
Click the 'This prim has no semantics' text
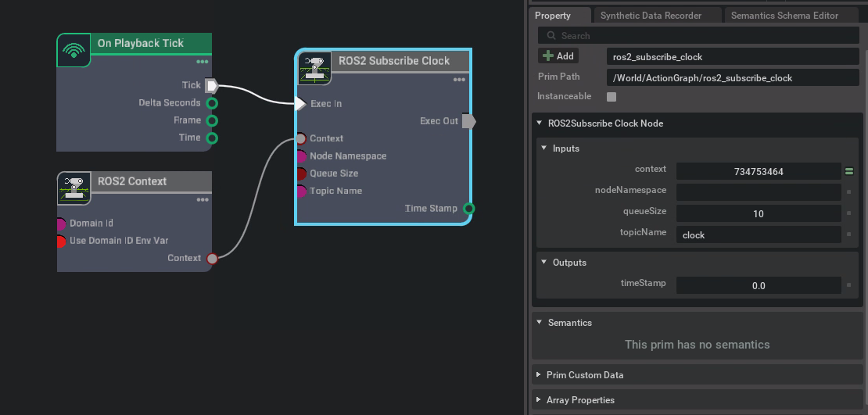pos(697,345)
